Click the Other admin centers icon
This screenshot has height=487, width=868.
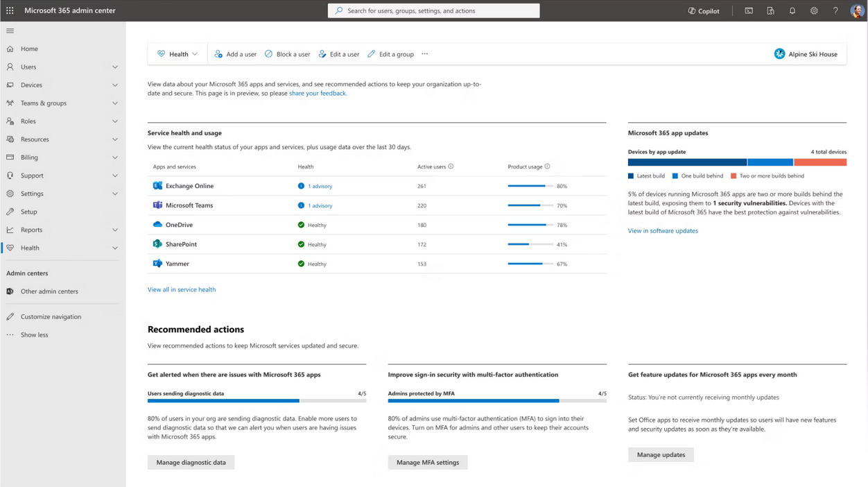click(x=10, y=291)
